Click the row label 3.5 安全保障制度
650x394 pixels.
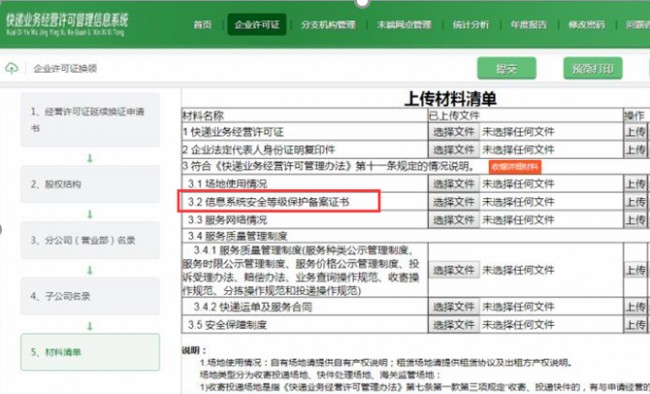click(x=228, y=325)
